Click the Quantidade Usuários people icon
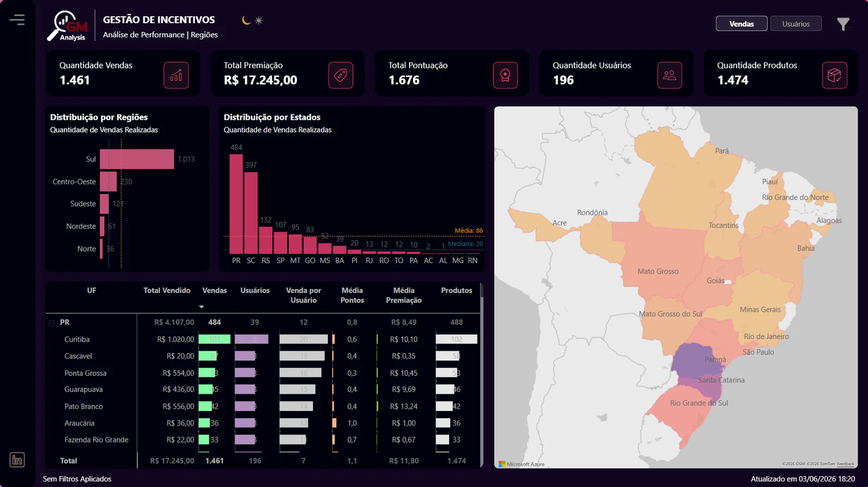This screenshot has height=487, width=868. click(x=669, y=75)
